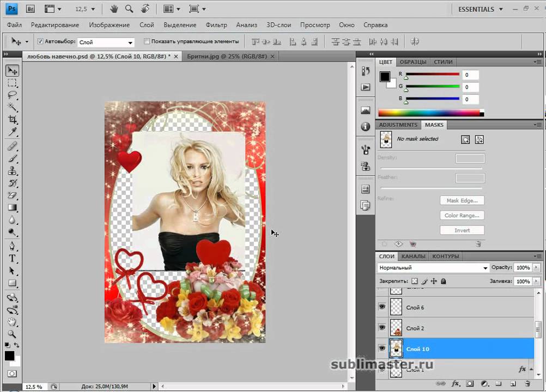This screenshot has height=392, width=546.
Task: Disable the Автовыбор checkbox
Action: click(40, 41)
